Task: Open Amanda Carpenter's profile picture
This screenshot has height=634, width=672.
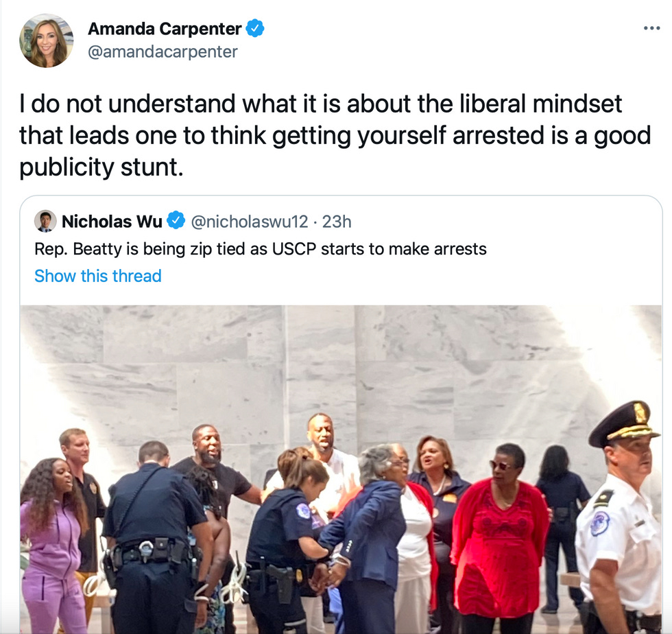Action: pyautogui.click(x=47, y=40)
